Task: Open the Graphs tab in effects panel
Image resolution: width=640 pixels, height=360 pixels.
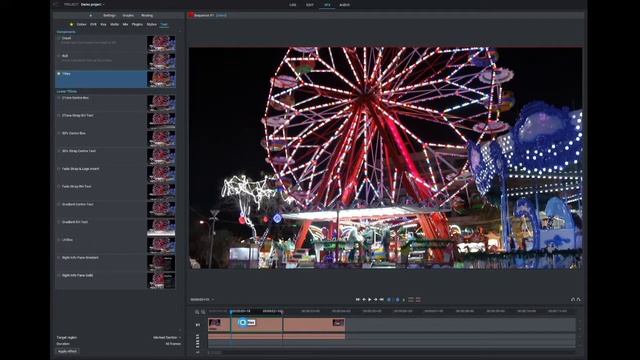Action: click(128, 16)
